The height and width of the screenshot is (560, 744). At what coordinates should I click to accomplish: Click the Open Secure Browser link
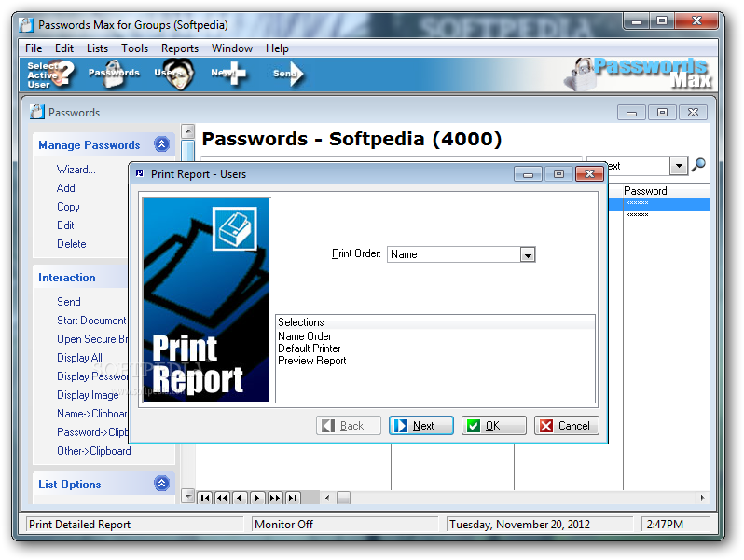[92, 338]
